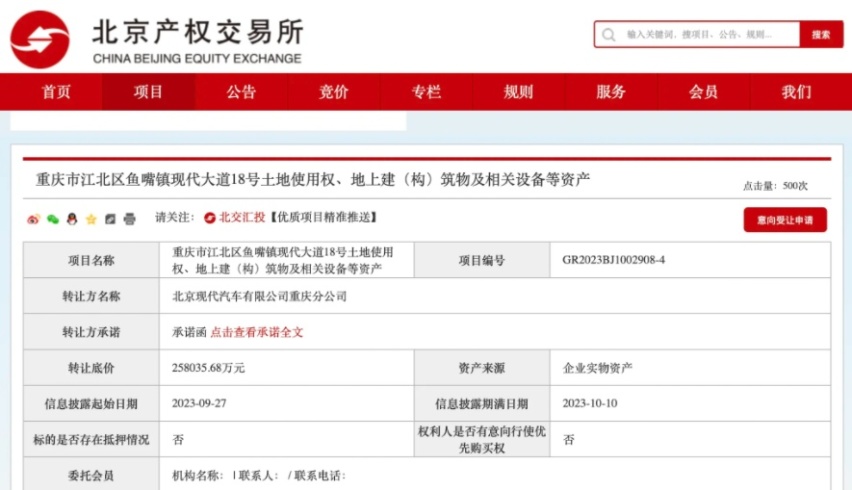Click the 点击量 500次 counter
This screenshot has height=490, width=852.
(x=775, y=186)
